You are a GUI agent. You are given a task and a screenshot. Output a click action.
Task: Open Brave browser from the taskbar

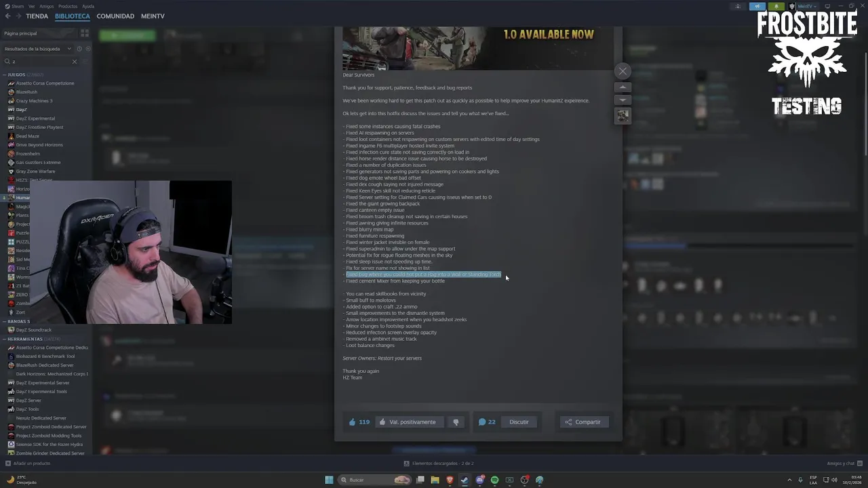pyautogui.click(x=450, y=480)
